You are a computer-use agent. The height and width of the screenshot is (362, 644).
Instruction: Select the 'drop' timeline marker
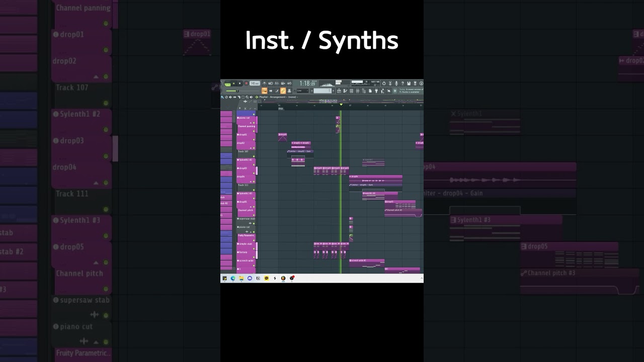pyautogui.click(x=281, y=109)
